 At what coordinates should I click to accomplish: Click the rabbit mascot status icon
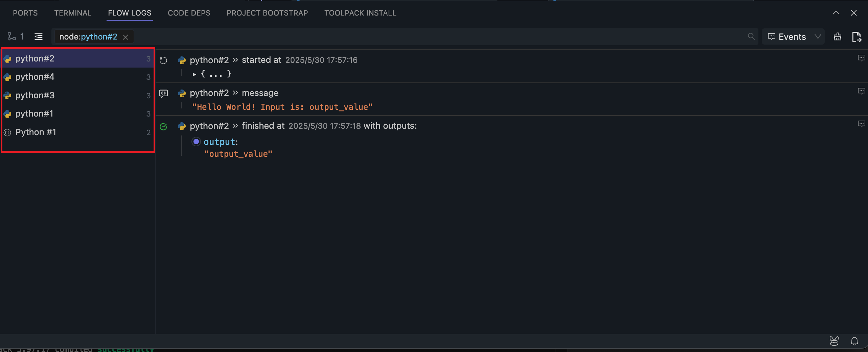pyautogui.click(x=834, y=341)
